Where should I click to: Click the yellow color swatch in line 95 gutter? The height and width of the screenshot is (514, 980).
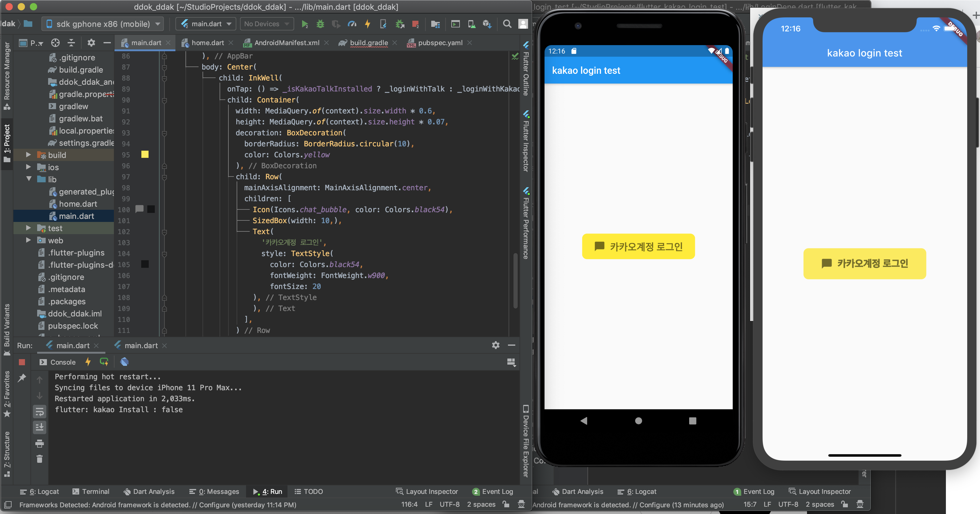(x=145, y=154)
